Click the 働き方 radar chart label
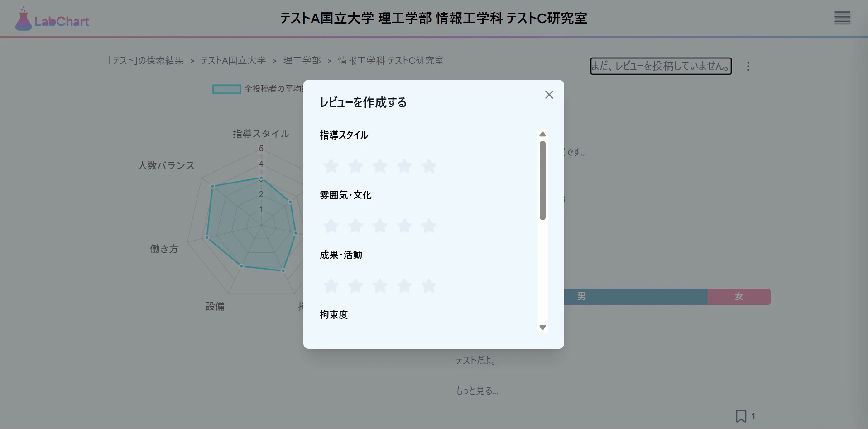The image size is (868, 429). [164, 249]
